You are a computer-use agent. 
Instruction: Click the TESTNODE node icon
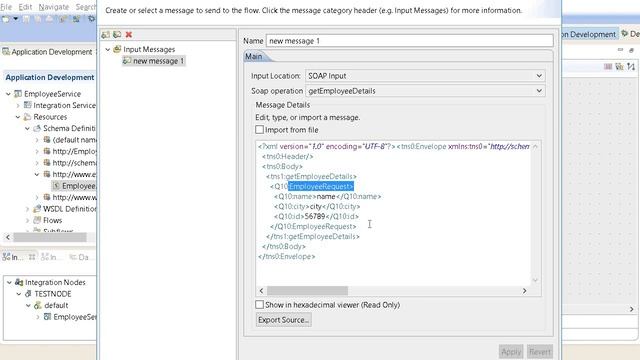click(x=28, y=294)
